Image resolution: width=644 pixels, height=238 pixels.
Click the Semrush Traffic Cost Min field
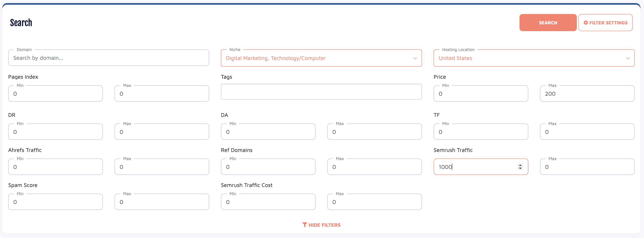pos(268,202)
